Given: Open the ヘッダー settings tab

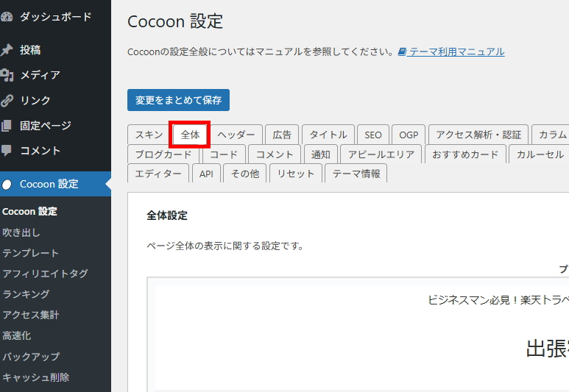Looking at the screenshot, I should [x=236, y=135].
